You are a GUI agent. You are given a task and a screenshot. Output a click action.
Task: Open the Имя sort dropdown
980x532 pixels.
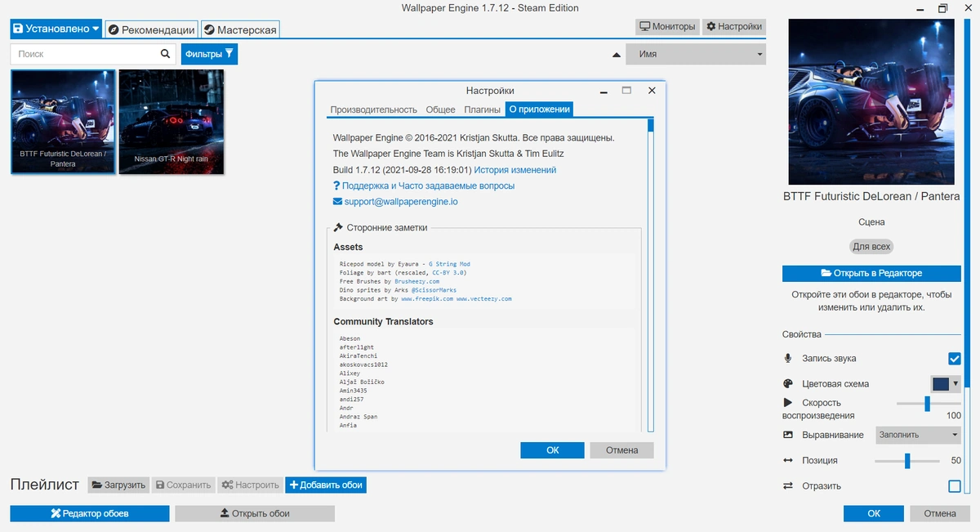click(696, 54)
